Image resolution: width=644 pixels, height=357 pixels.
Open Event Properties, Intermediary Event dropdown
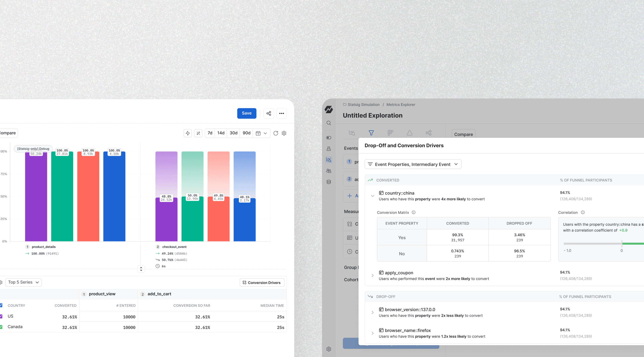coord(413,164)
